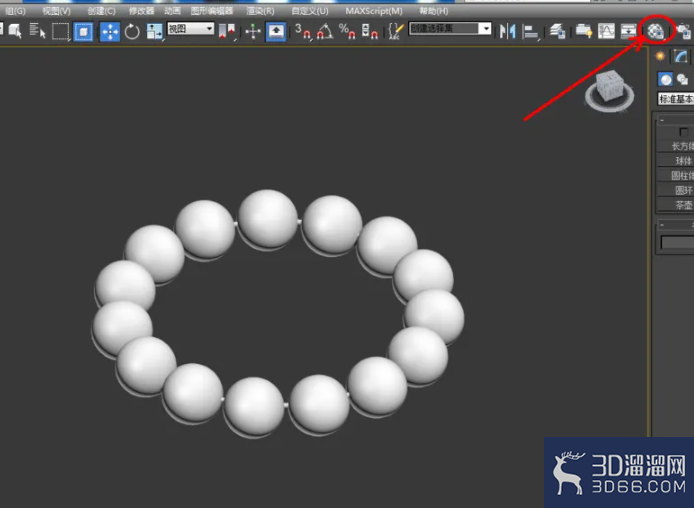Click Select and Manipulate icon
Image resolution: width=694 pixels, height=508 pixels.
[x=253, y=31]
